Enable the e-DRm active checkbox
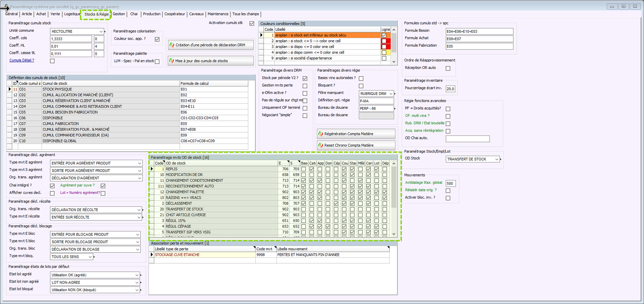 (305, 93)
